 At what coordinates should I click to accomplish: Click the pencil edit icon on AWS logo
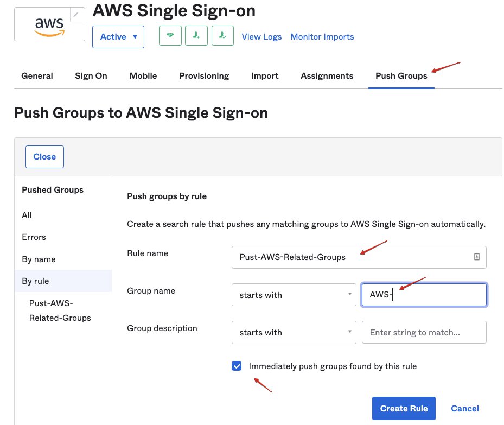(x=76, y=15)
